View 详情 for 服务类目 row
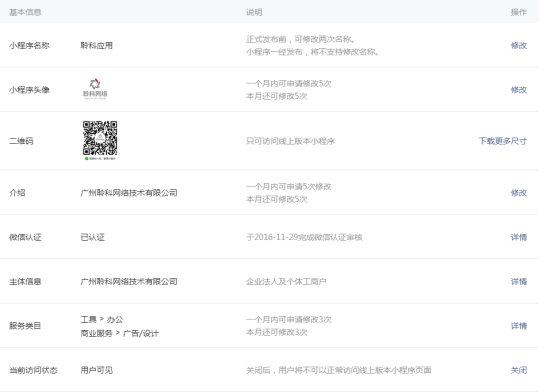The image size is (554, 392). 519,326
